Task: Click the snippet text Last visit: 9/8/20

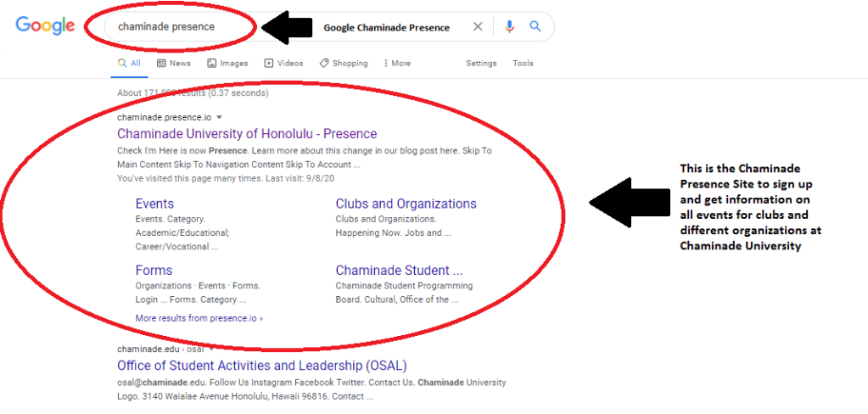Action: [x=299, y=179]
